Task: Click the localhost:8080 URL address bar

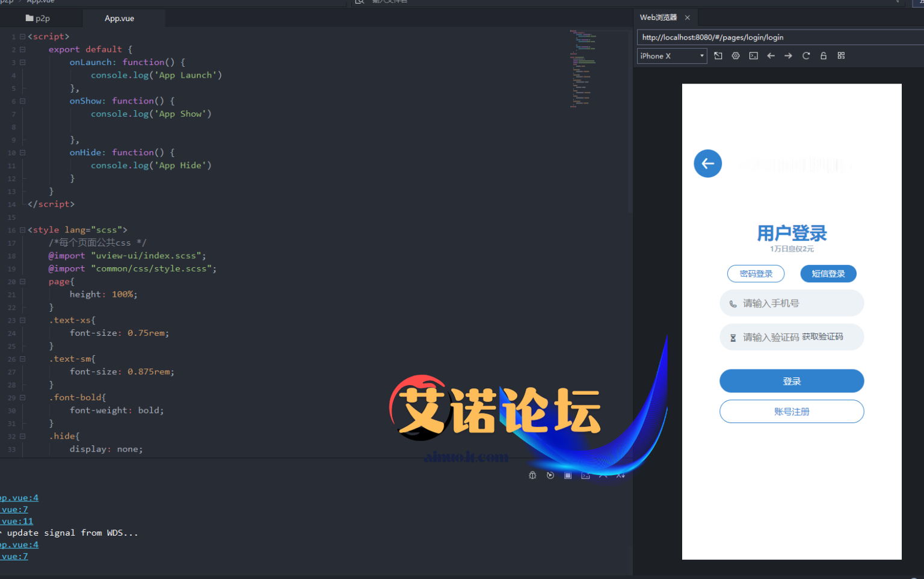Action: 780,37
